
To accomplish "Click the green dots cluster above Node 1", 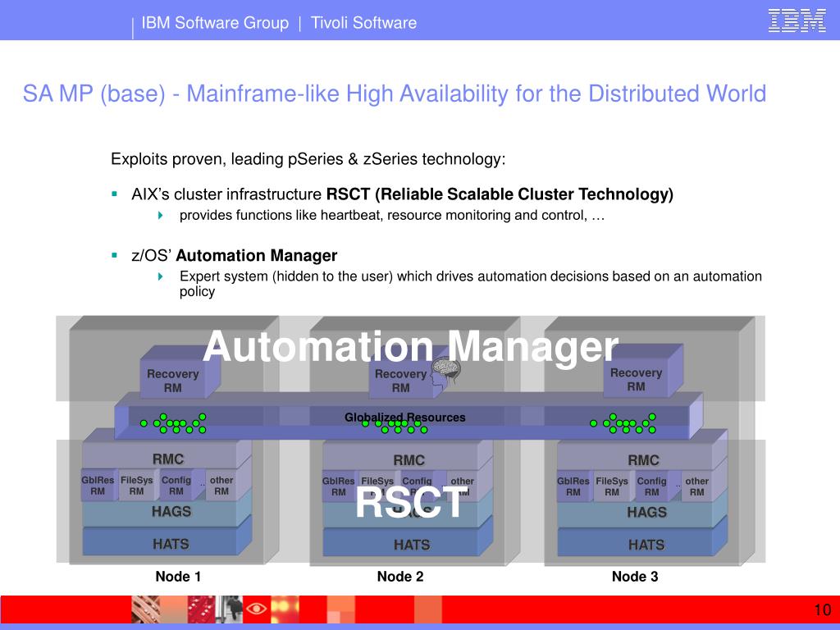I will pos(173,423).
